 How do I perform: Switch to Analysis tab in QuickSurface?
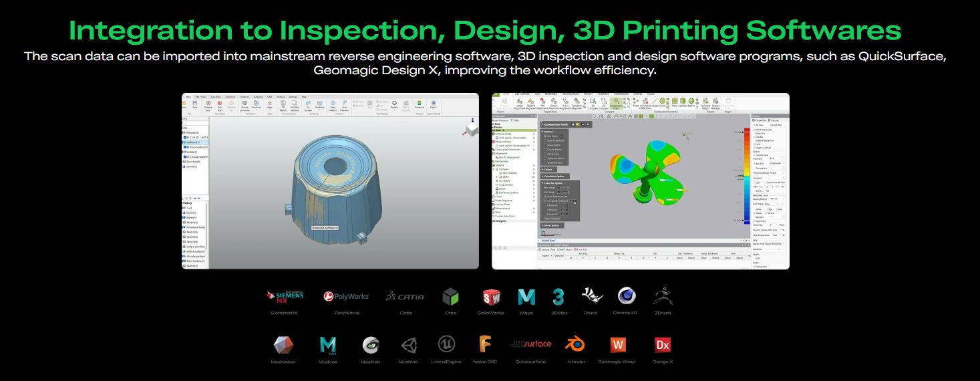point(281,97)
